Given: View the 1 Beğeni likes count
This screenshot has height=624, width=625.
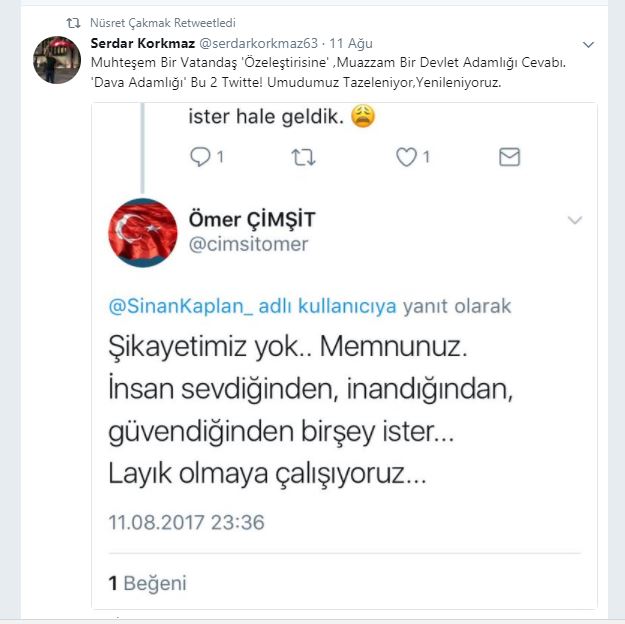Looking at the screenshot, I should pos(147,583).
